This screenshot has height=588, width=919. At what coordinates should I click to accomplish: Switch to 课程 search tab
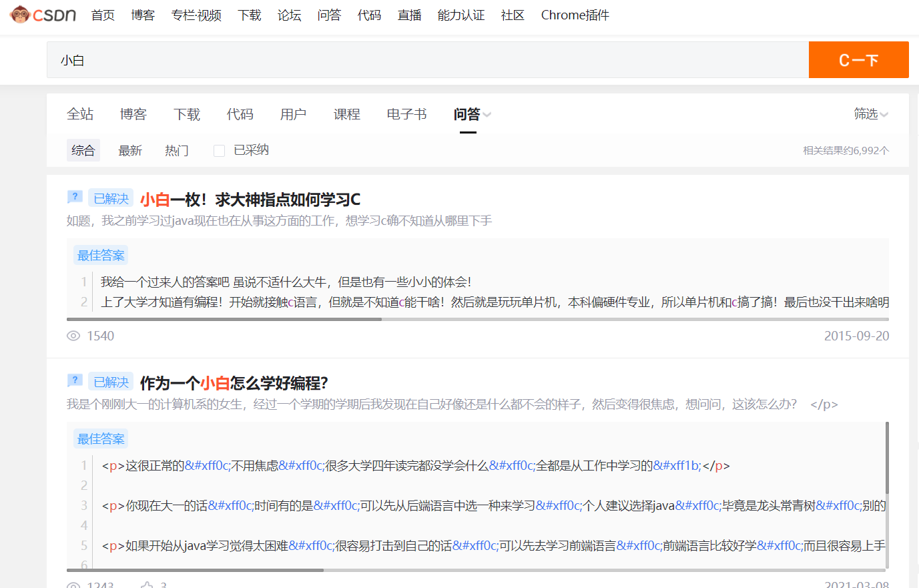coord(347,114)
